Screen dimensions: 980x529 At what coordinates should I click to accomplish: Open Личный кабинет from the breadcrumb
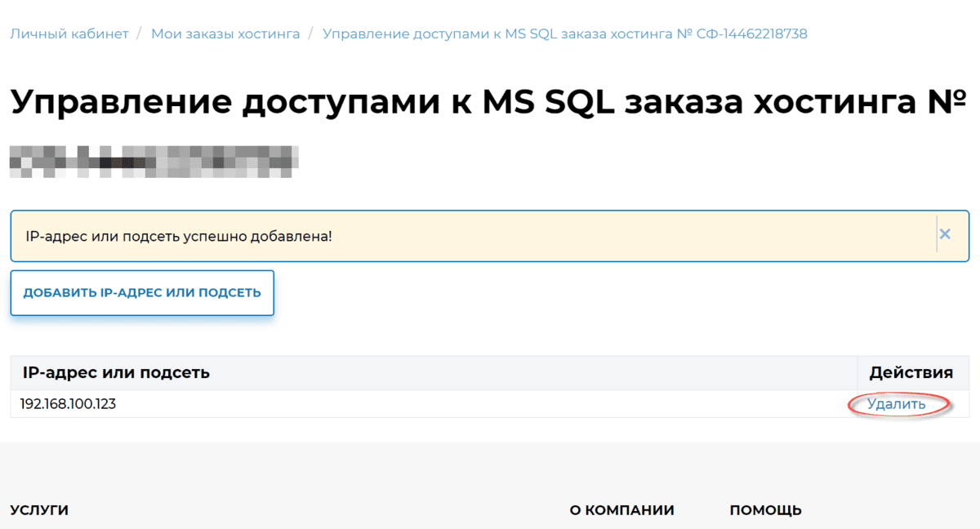[x=69, y=33]
